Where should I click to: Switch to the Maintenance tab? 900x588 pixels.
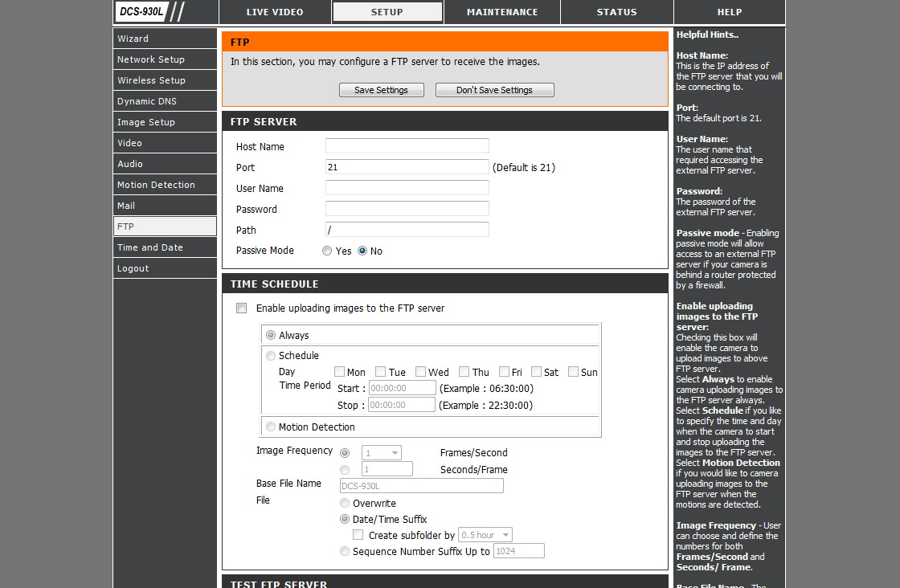501,12
